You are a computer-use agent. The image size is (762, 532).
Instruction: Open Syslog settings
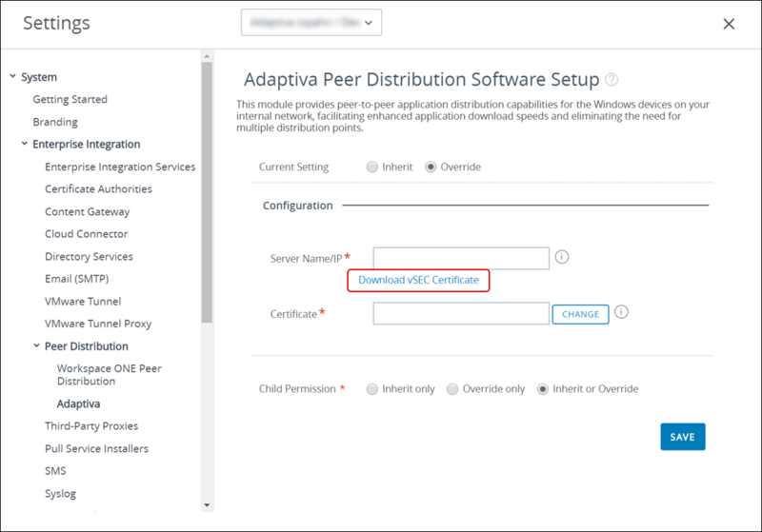60,494
